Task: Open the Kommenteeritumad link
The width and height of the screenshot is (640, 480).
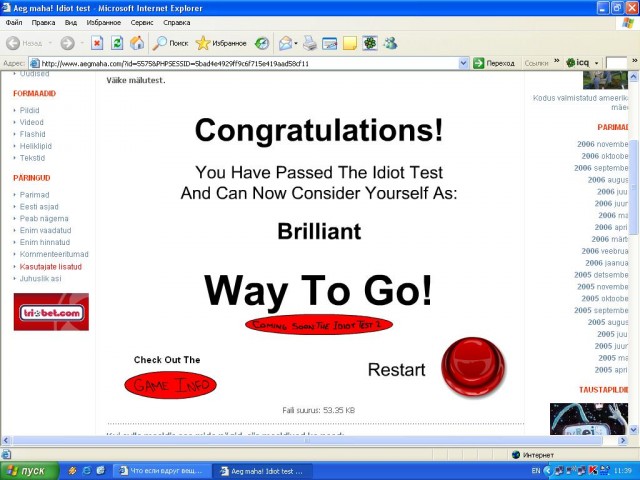Action: [54, 254]
